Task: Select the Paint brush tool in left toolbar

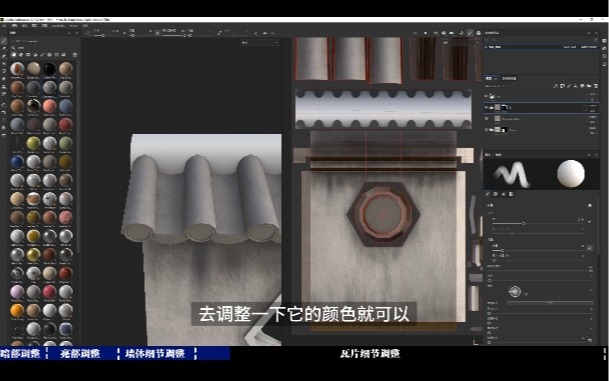Action: [x=3, y=41]
